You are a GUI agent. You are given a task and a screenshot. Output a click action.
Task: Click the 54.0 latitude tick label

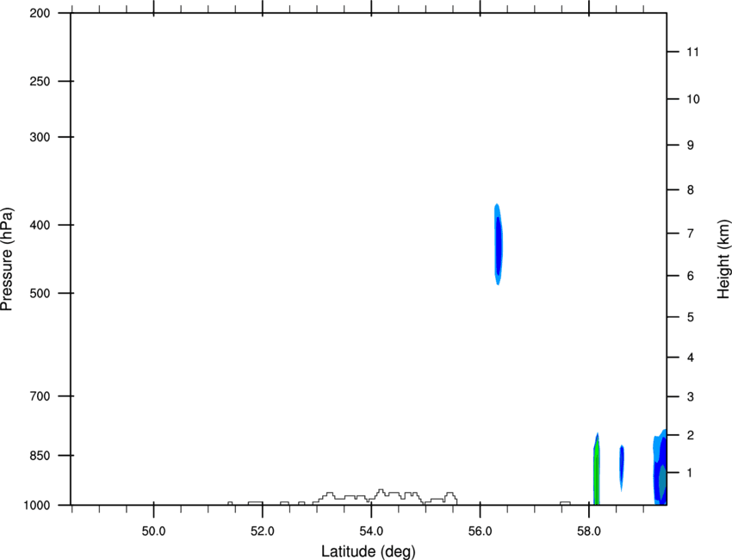(x=371, y=532)
